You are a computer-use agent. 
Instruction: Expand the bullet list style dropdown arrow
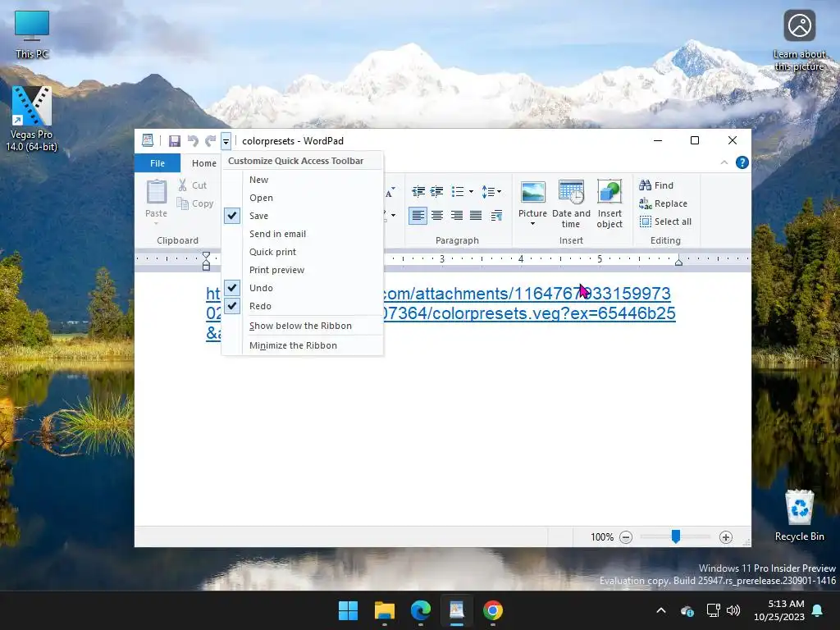[472, 191]
